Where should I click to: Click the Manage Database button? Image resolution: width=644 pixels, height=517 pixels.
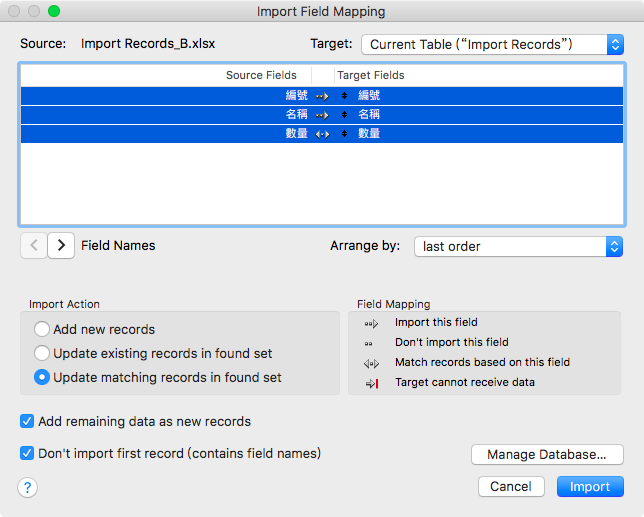tap(547, 455)
